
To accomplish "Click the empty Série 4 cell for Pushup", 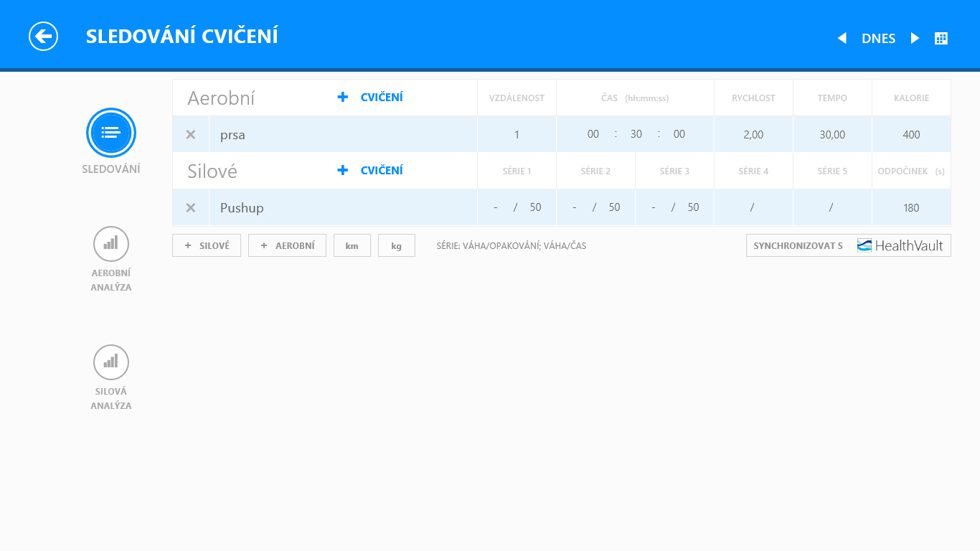I will pyautogui.click(x=753, y=207).
